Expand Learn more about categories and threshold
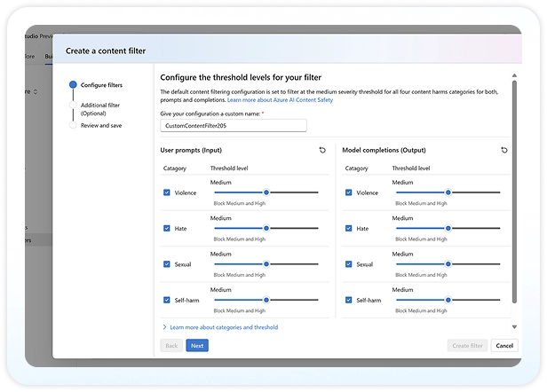This screenshot has width=547, height=392. click(x=220, y=327)
